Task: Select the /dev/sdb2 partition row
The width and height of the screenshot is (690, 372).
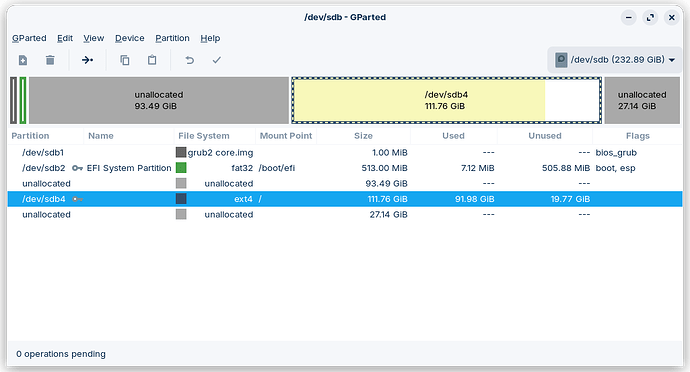Action: click(345, 168)
